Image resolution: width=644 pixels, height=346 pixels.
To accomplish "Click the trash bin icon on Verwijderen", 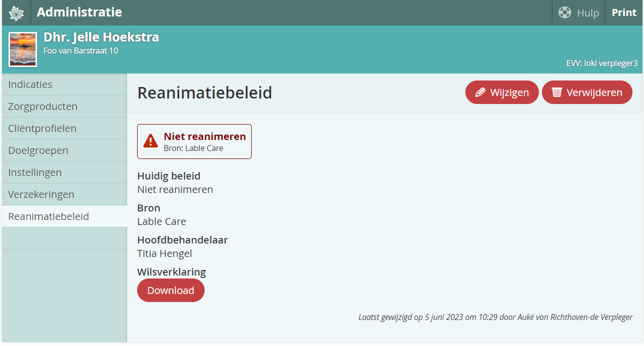I will coord(556,92).
